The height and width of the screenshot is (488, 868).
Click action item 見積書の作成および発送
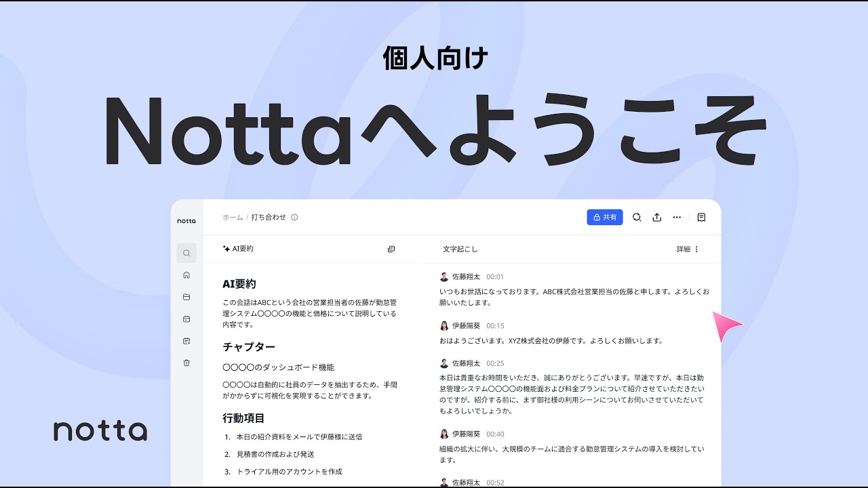click(275, 454)
